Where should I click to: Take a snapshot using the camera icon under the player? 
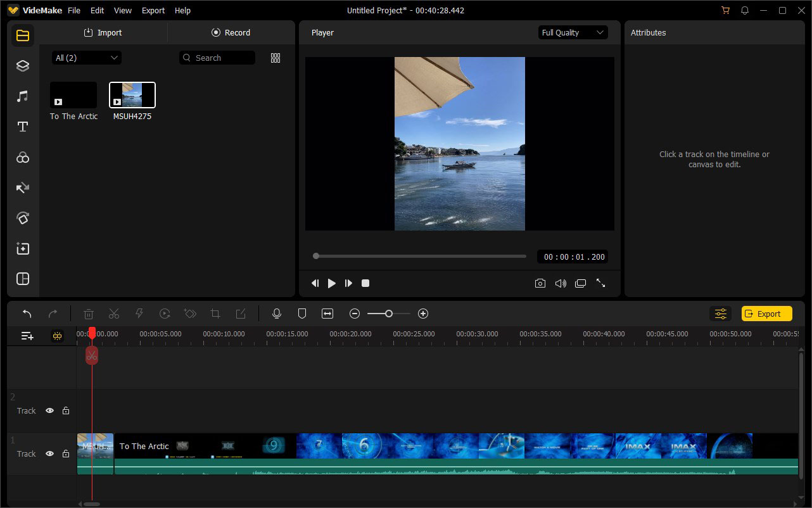(540, 283)
